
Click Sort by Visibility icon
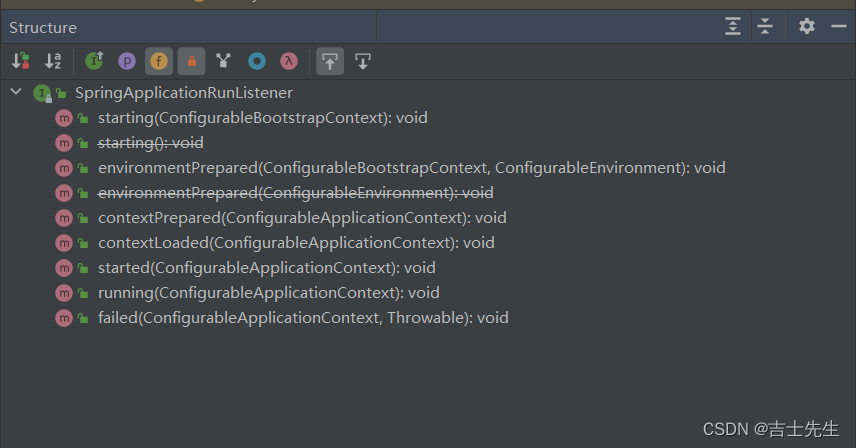click(x=21, y=61)
